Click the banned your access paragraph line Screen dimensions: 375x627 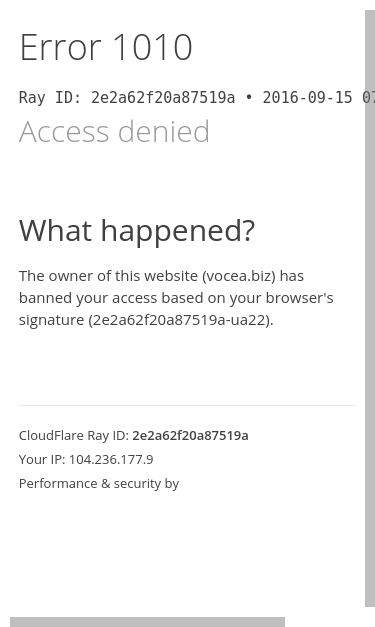[x=176, y=298]
